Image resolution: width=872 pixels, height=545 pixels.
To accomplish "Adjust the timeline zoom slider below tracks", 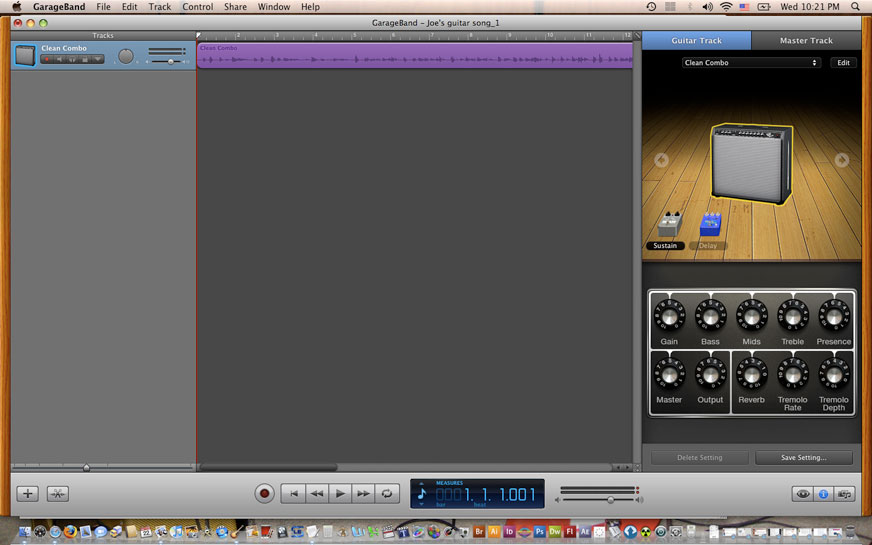I will coord(86,468).
